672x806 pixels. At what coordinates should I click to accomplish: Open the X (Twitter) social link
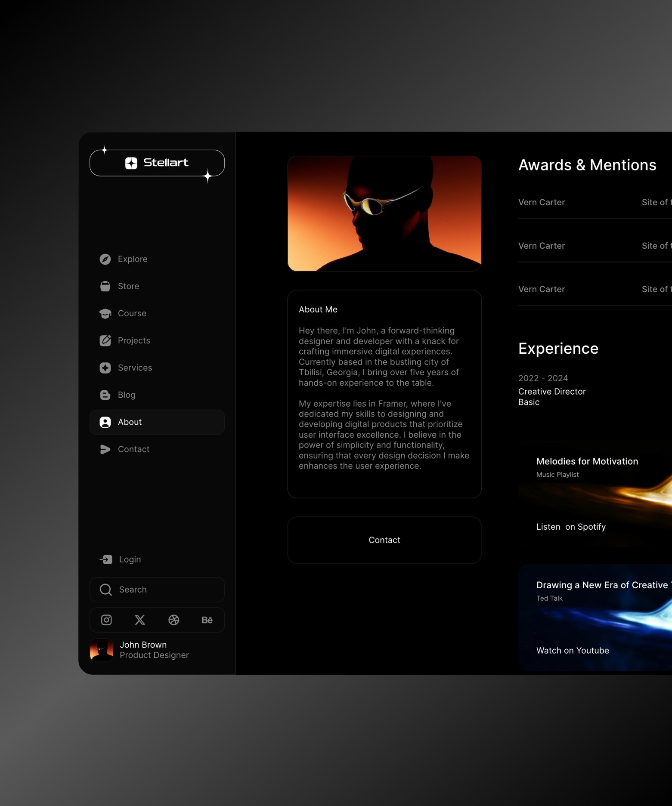pyautogui.click(x=140, y=620)
